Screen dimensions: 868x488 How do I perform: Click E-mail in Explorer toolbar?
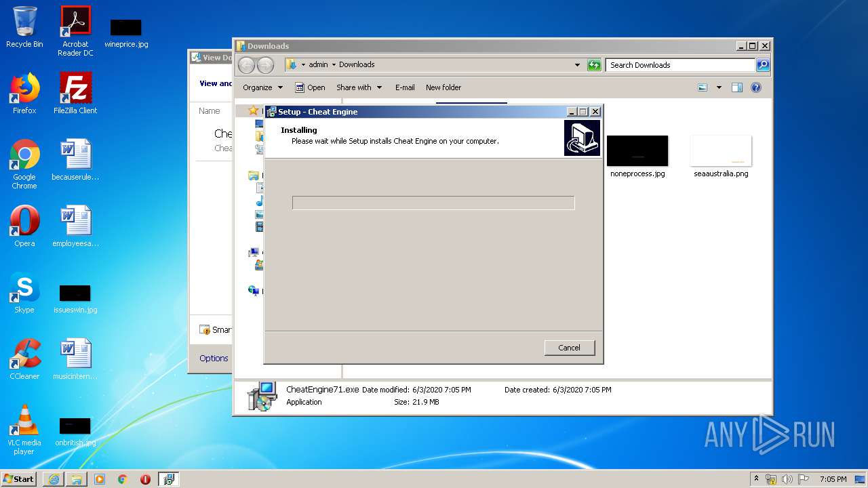pos(405,87)
